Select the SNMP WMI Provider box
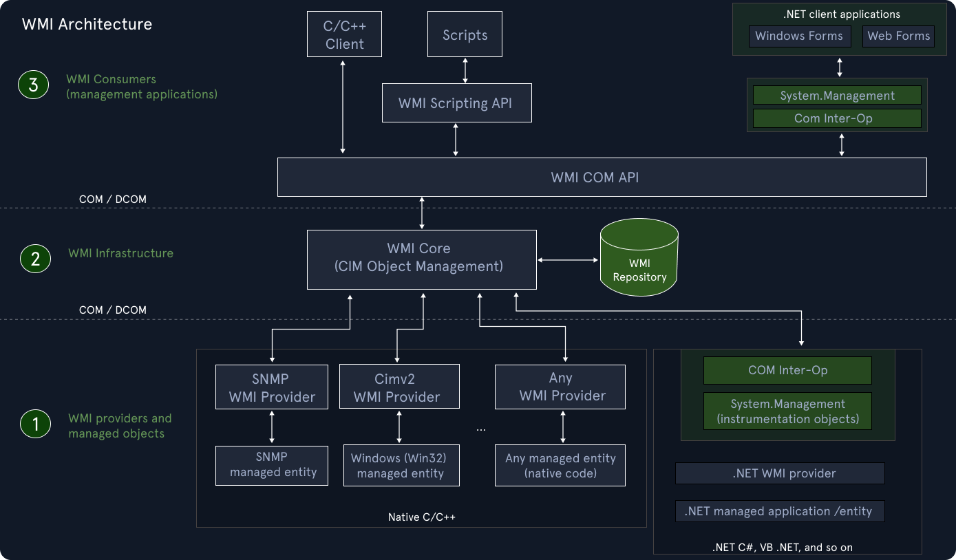This screenshot has width=956, height=560. pos(271,387)
